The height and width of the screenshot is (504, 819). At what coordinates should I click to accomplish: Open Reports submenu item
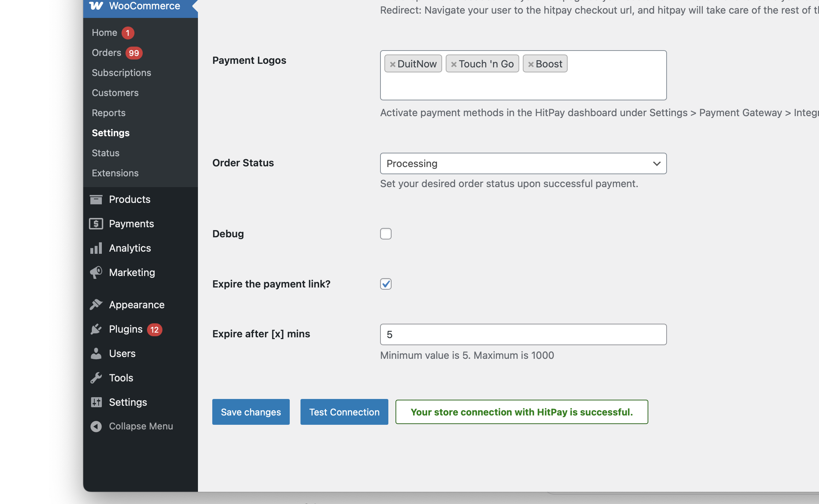point(109,113)
